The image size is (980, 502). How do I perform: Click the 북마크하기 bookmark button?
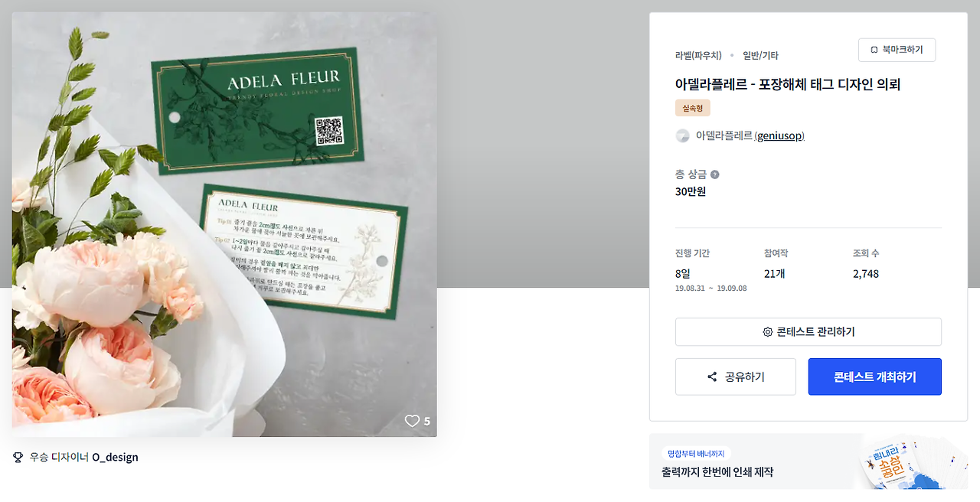897,50
